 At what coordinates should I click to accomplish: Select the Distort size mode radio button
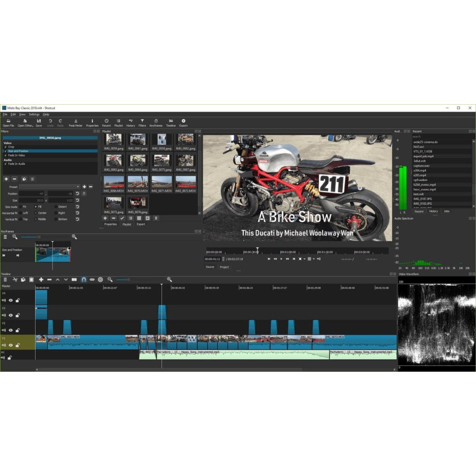point(56,206)
